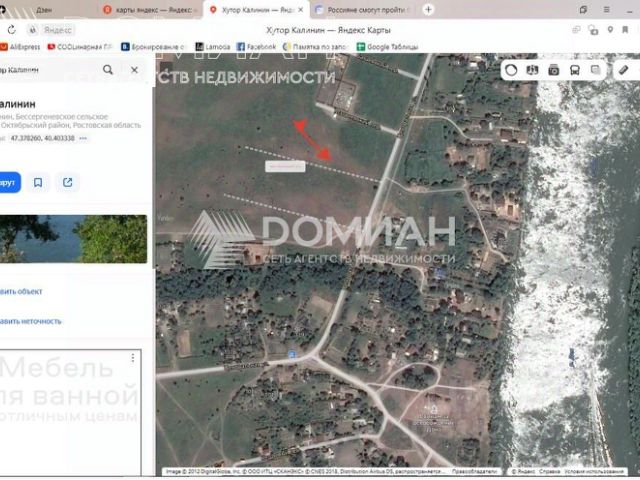Click the search magnifier in Yandex Maps
This screenshot has width=640, height=480.
pyautogui.click(x=108, y=70)
